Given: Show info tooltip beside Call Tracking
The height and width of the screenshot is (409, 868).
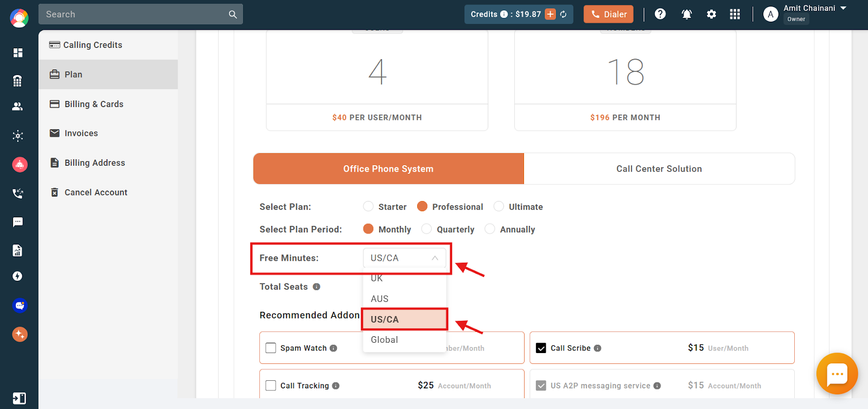Looking at the screenshot, I should [x=336, y=386].
